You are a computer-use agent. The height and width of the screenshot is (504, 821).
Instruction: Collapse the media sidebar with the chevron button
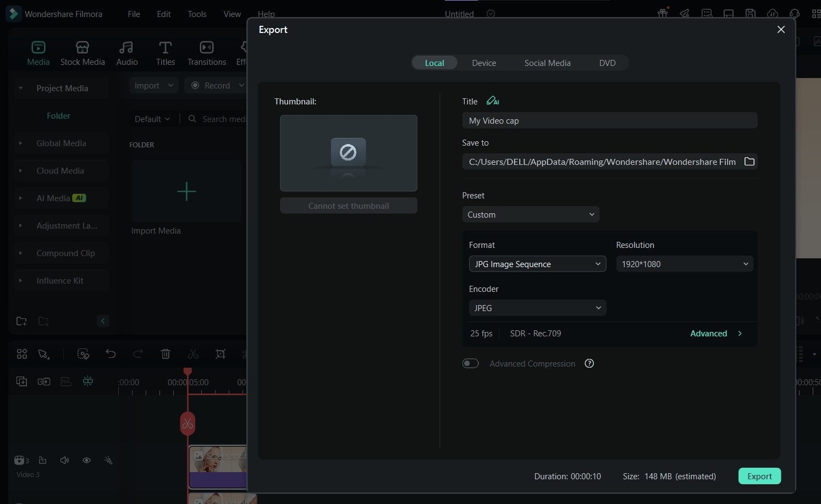pos(103,321)
